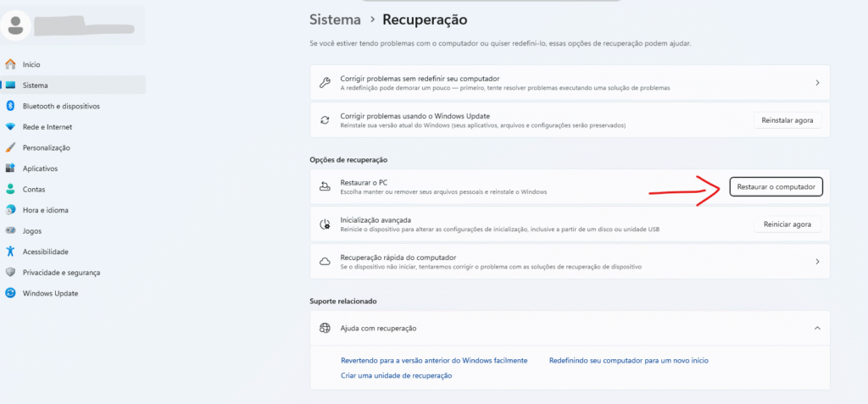Click the Recuperação page title
The width and height of the screenshot is (868, 404).
coord(426,20)
